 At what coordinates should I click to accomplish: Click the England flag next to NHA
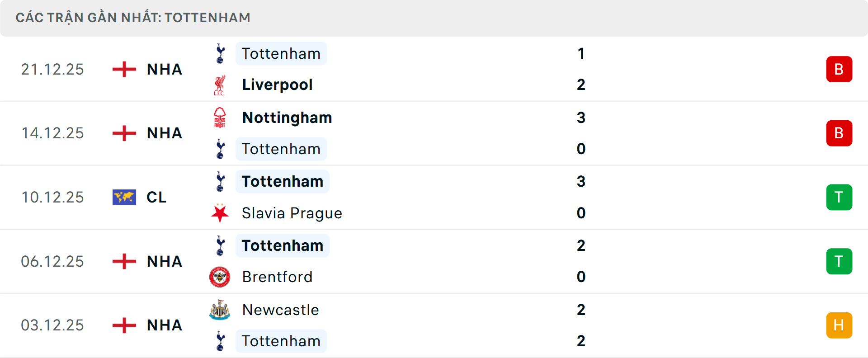pos(123,69)
